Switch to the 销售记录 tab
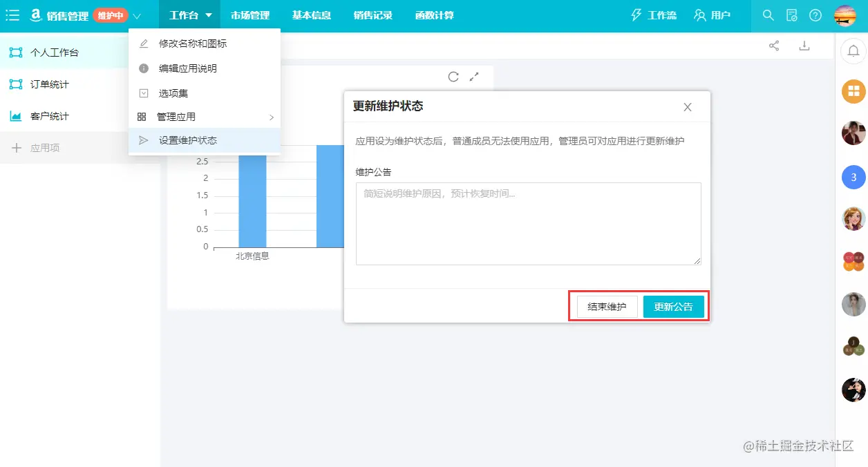The image size is (868, 467). tap(372, 15)
